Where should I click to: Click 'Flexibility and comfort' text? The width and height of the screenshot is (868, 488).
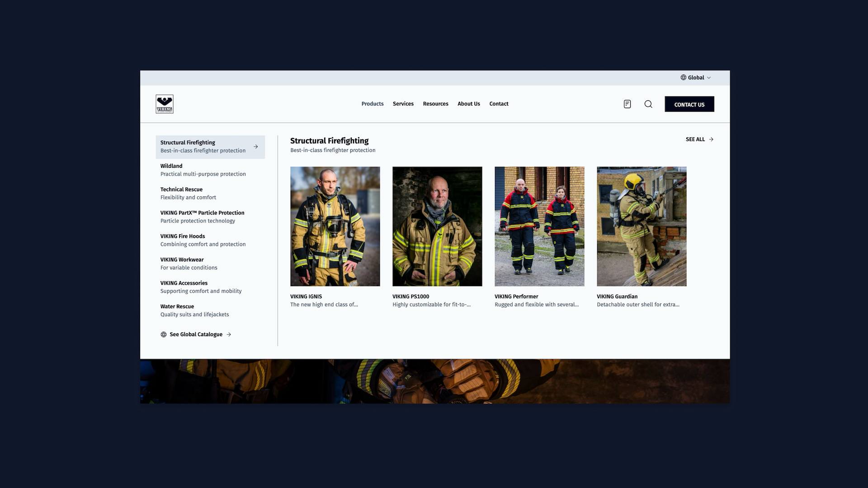tap(188, 198)
